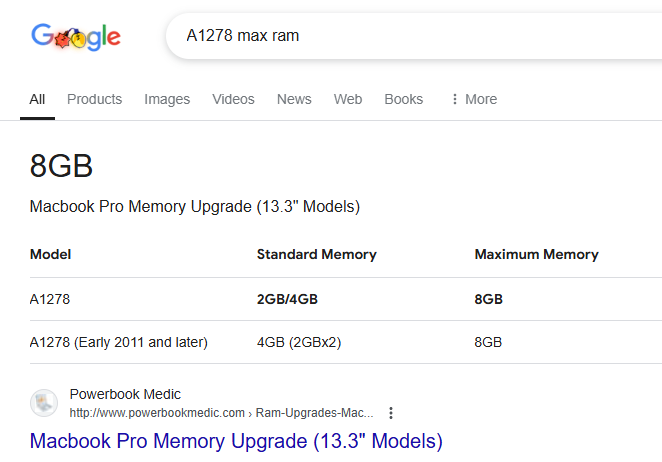Viewport: 662px width, 462px height.
Task: Click the 'Standard Memory' column header
Action: (x=316, y=254)
